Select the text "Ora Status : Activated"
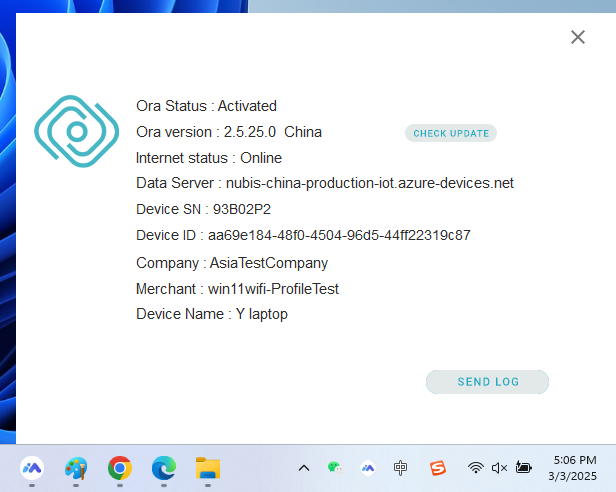The image size is (616, 492). (x=206, y=106)
